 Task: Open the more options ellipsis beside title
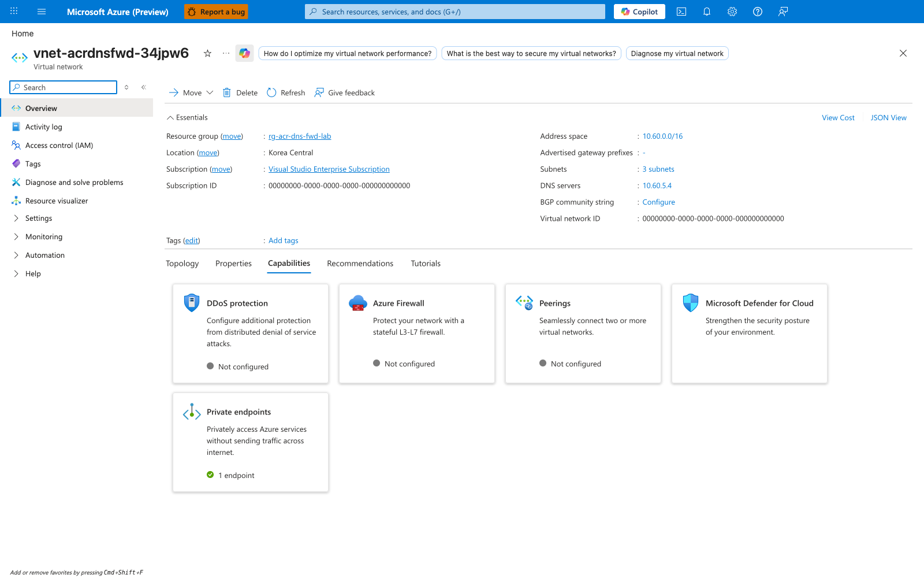[x=226, y=53]
